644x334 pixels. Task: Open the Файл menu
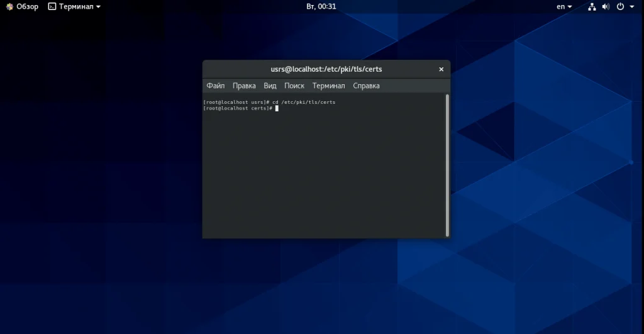(216, 86)
